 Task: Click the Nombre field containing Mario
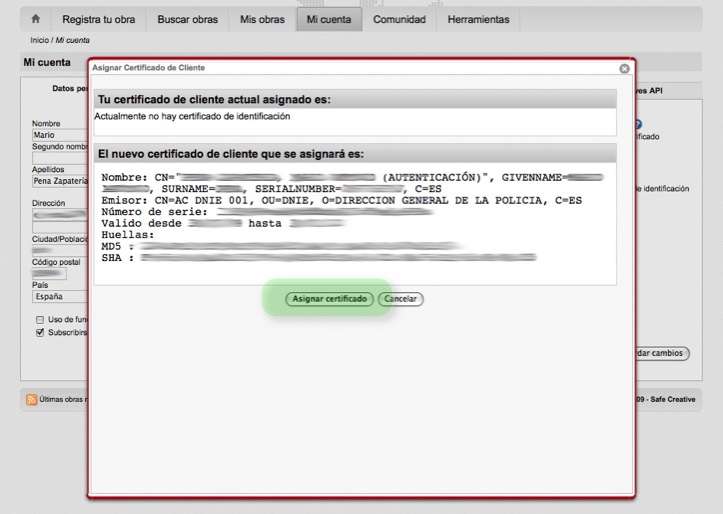pyautogui.click(x=58, y=135)
